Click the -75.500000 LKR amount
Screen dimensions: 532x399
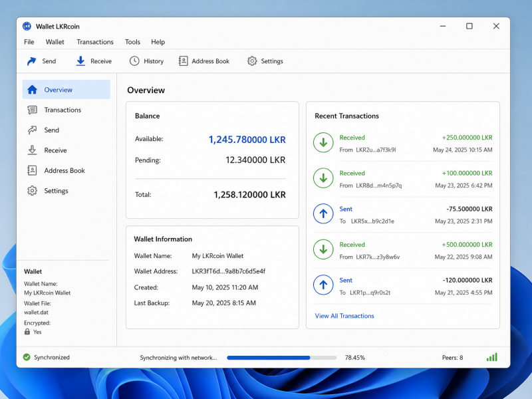coord(469,209)
